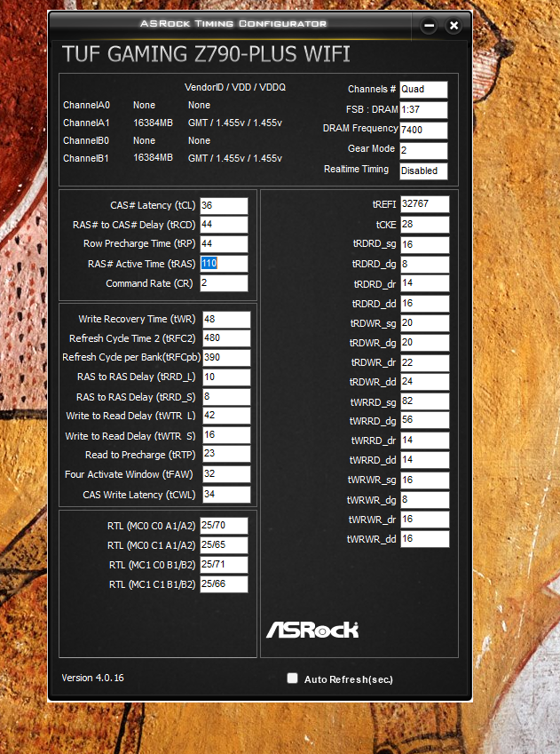Image resolution: width=560 pixels, height=754 pixels.
Task: Select the tRDRD_dd value field
Action: point(425,304)
